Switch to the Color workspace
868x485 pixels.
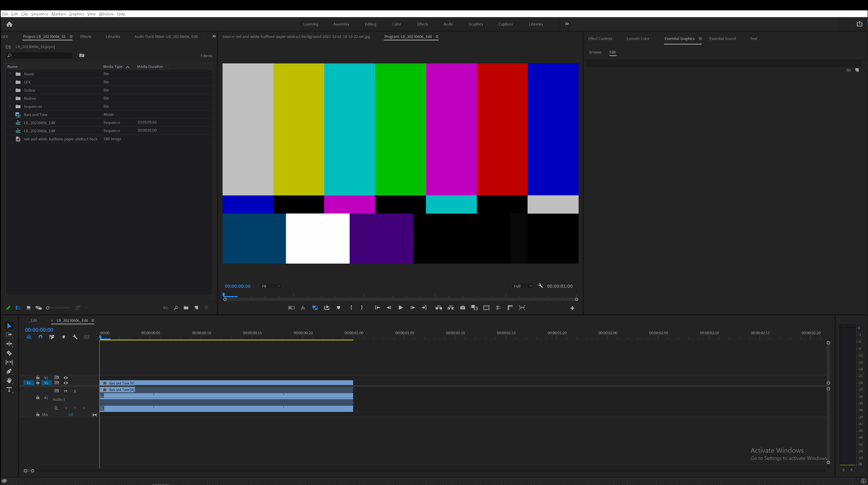point(396,24)
